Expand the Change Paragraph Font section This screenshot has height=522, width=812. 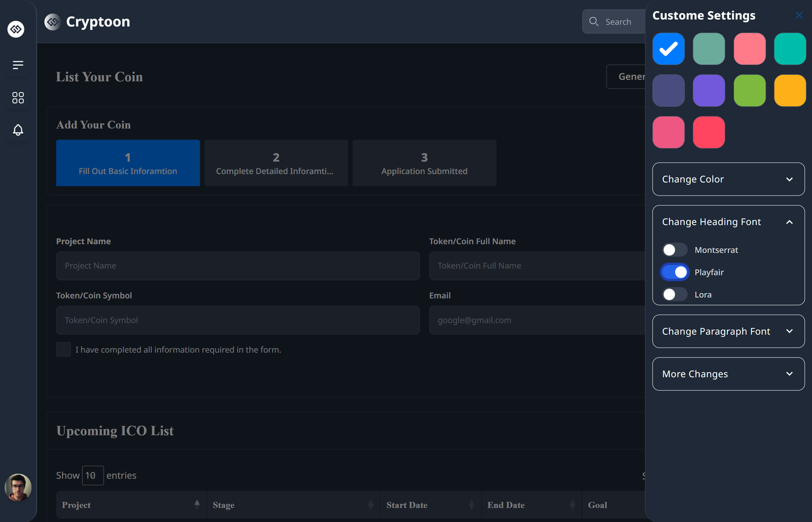(728, 331)
